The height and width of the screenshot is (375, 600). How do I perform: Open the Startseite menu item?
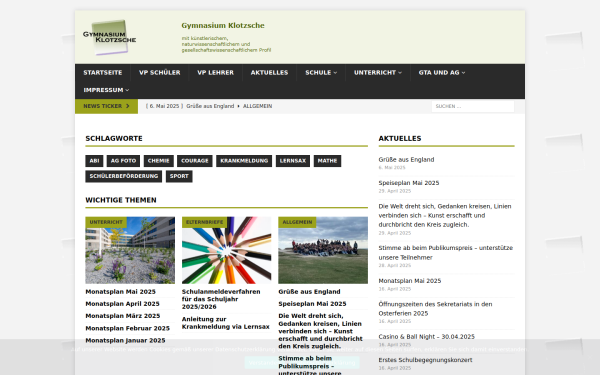[x=103, y=72]
